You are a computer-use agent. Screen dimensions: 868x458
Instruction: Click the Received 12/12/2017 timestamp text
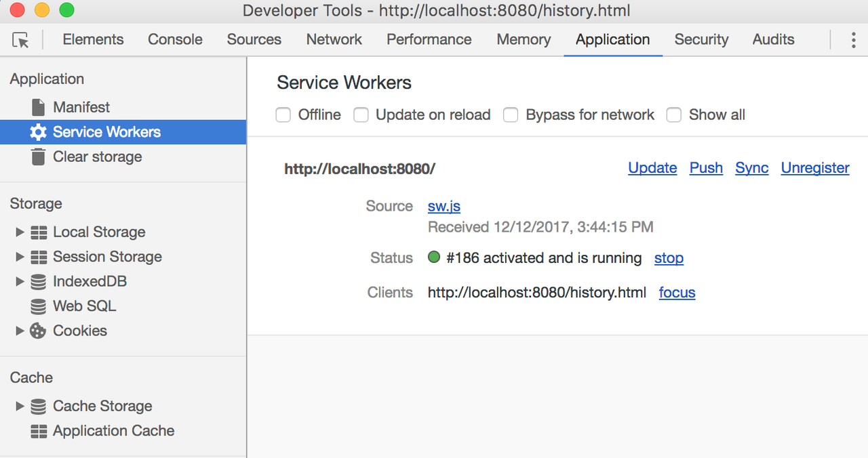tap(540, 227)
